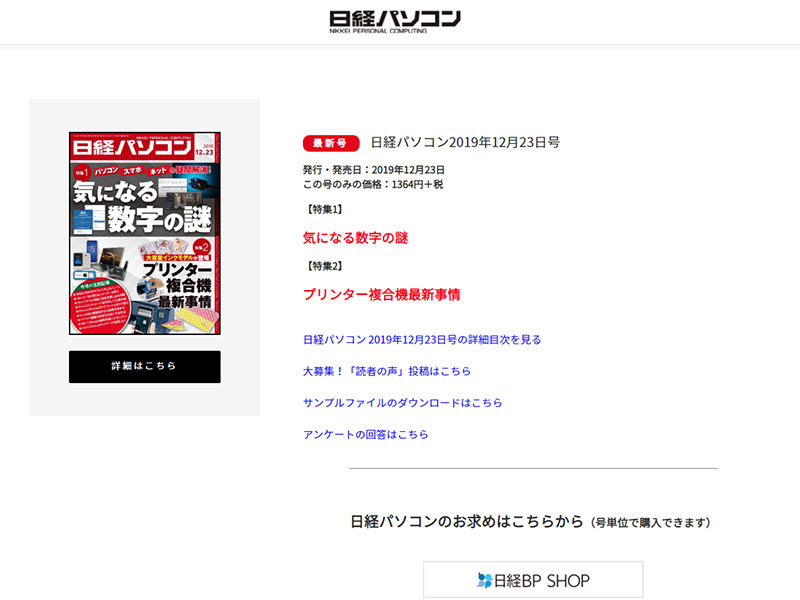Open the magazine cover thumbnail image
The width and height of the screenshot is (800, 600).
tap(145, 233)
